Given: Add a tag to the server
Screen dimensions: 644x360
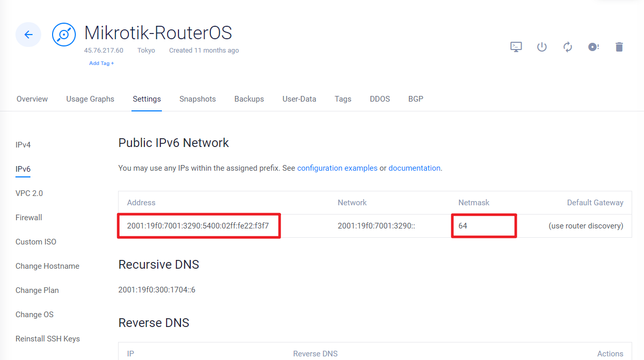Looking at the screenshot, I should point(102,63).
